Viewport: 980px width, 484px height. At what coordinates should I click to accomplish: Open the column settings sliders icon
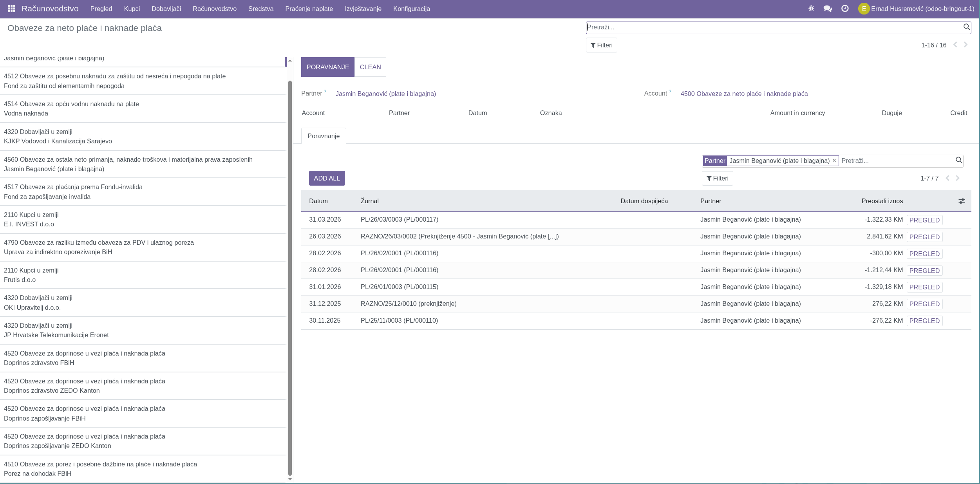click(962, 201)
